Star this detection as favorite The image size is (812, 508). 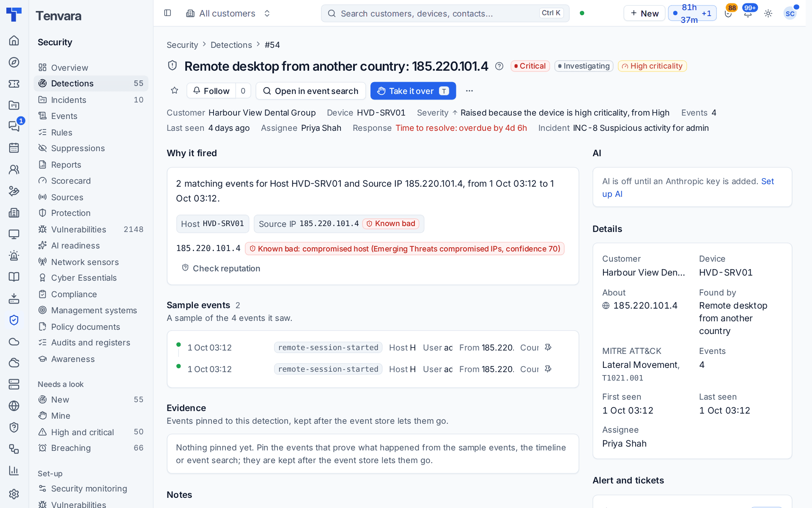click(x=174, y=91)
